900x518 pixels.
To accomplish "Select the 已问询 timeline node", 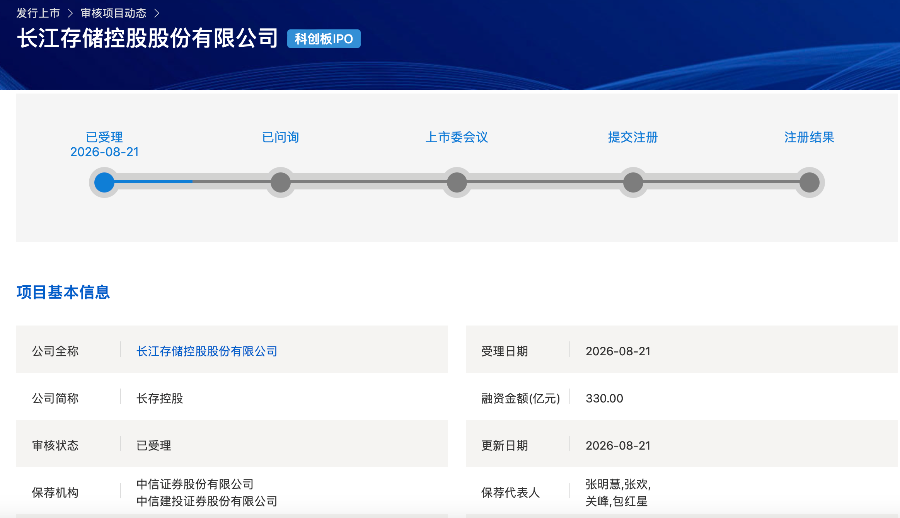I will (281, 183).
